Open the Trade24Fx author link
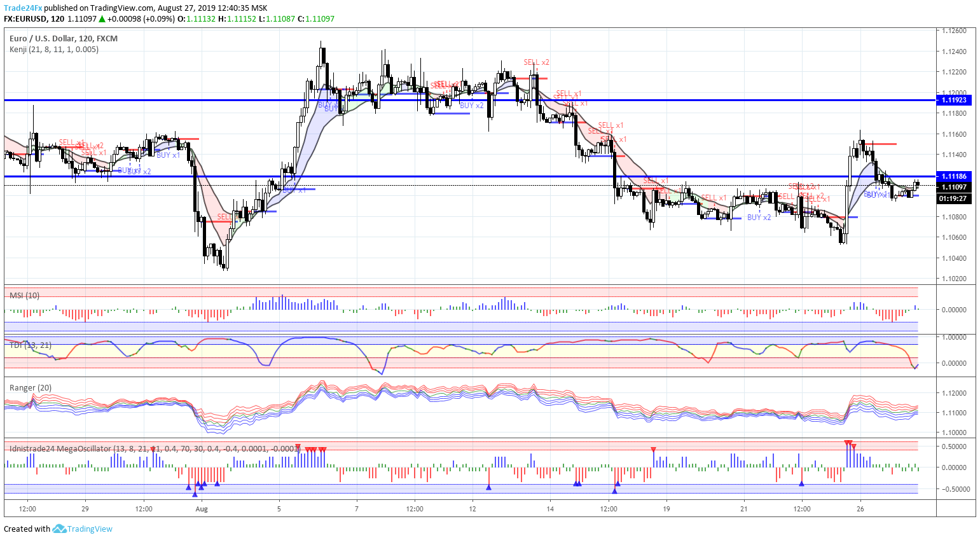The image size is (980, 540). pos(23,8)
